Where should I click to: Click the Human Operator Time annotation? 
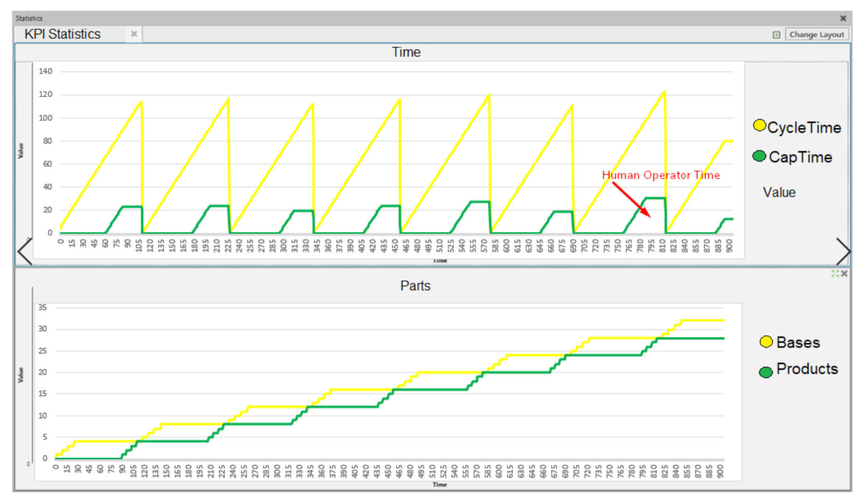(x=661, y=175)
